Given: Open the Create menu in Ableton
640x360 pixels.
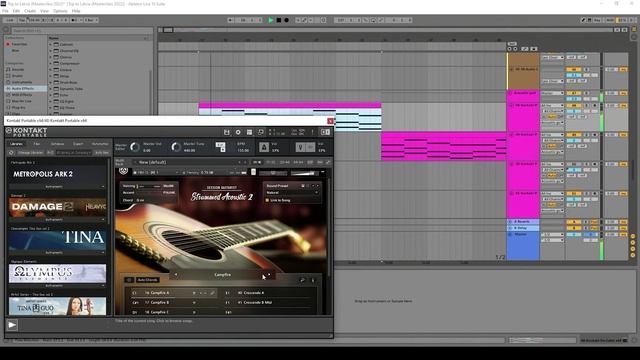Looking at the screenshot, I should click(30, 11).
